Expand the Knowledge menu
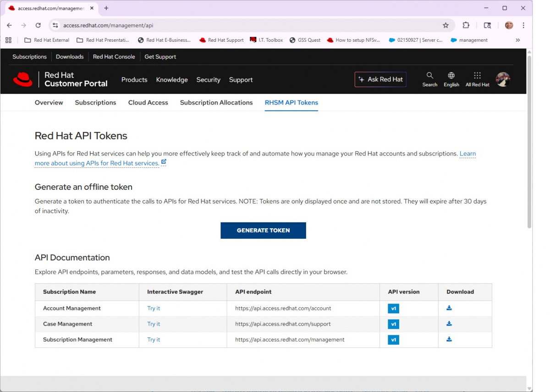The width and height of the screenshot is (550, 392). (x=172, y=79)
